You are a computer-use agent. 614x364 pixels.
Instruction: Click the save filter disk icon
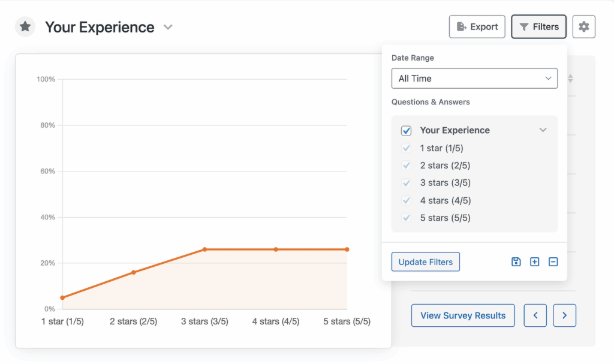[516, 262]
